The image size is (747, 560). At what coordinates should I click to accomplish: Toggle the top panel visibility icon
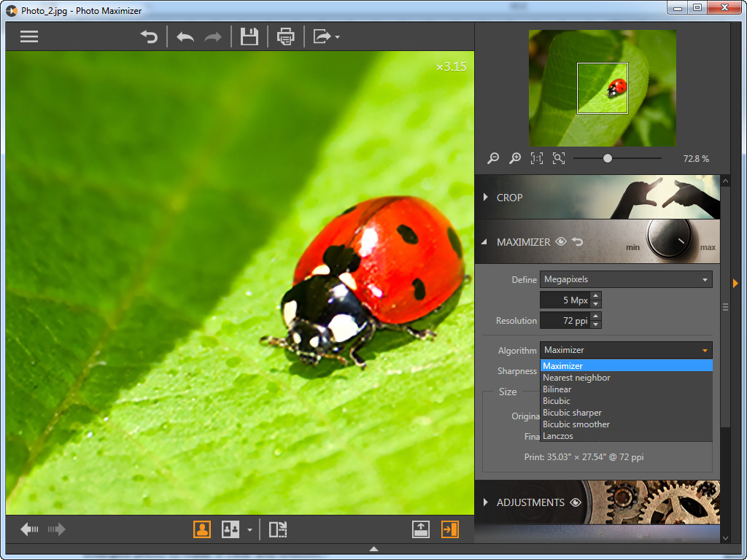pos(421,529)
